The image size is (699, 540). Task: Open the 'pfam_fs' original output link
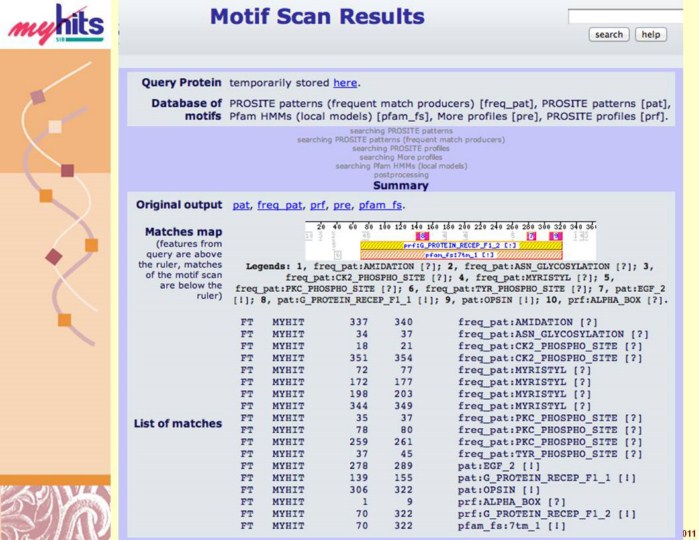pos(378,205)
